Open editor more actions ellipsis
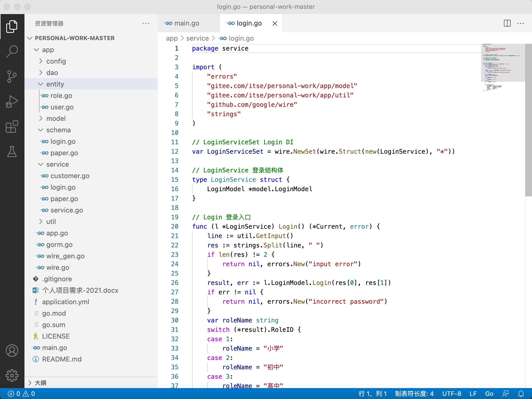The image size is (532, 399). click(521, 23)
